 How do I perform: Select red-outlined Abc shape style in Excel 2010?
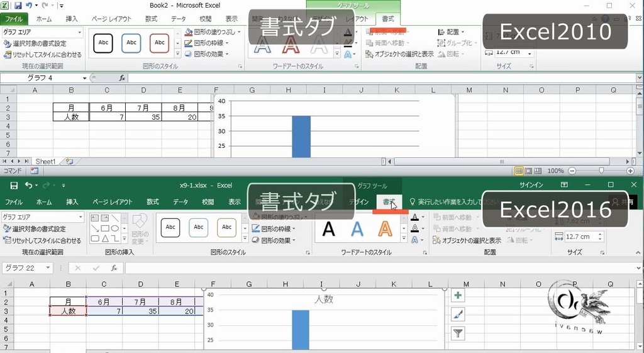(x=159, y=43)
